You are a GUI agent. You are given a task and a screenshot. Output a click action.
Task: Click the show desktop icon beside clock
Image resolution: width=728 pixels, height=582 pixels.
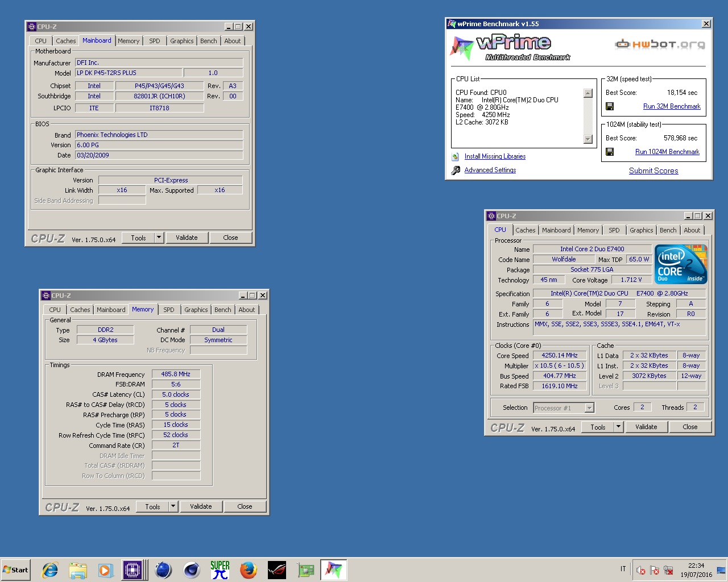tap(721, 570)
